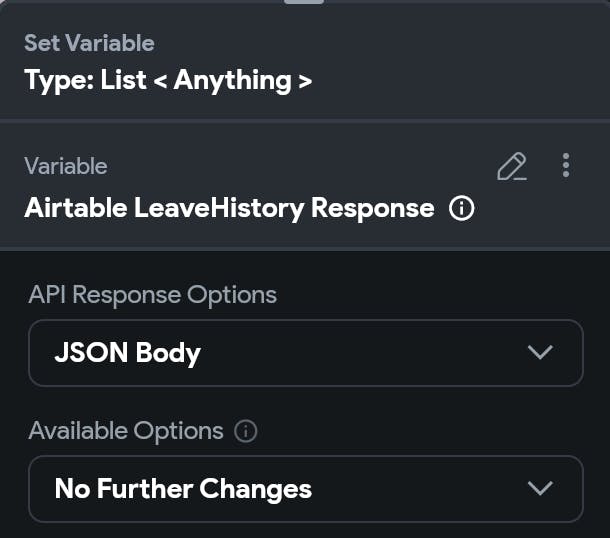This screenshot has width=610, height=538.
Task: Click empty space in the Variable row
Action: (x=300, y=166)
